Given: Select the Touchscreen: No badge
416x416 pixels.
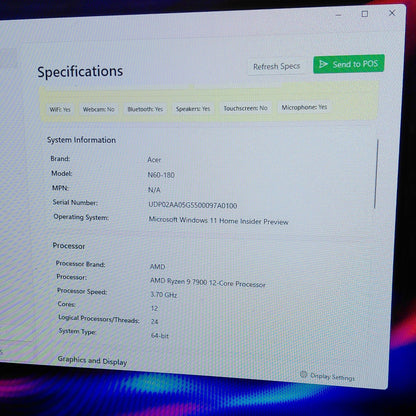Looking at the screenshot, I should point(245,108).
